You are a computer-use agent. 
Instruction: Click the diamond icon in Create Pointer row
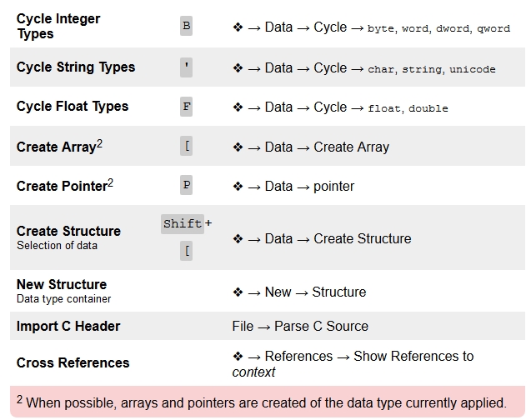(238, 187)
